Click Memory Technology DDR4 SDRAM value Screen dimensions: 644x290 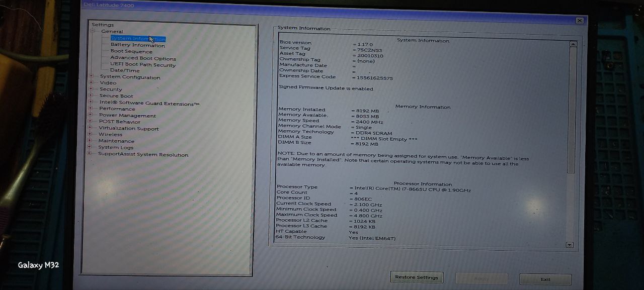tap(373, 134)
